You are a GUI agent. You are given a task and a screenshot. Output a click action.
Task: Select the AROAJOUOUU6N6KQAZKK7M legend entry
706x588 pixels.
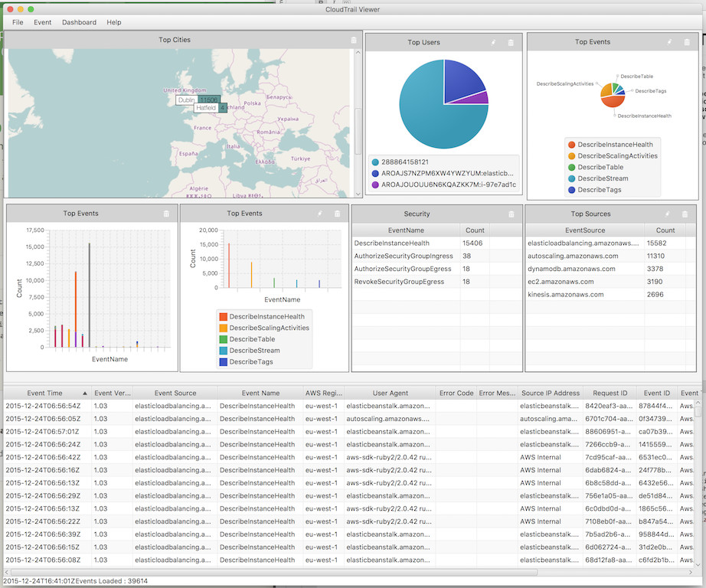(444, 185)
